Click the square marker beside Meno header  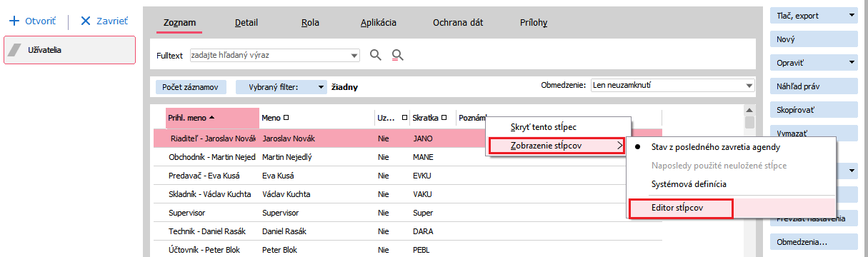tap(286, 118)
